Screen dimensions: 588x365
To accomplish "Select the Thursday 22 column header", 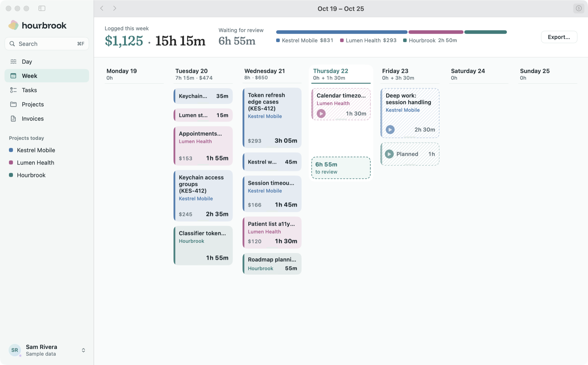I will coord(341,74).
